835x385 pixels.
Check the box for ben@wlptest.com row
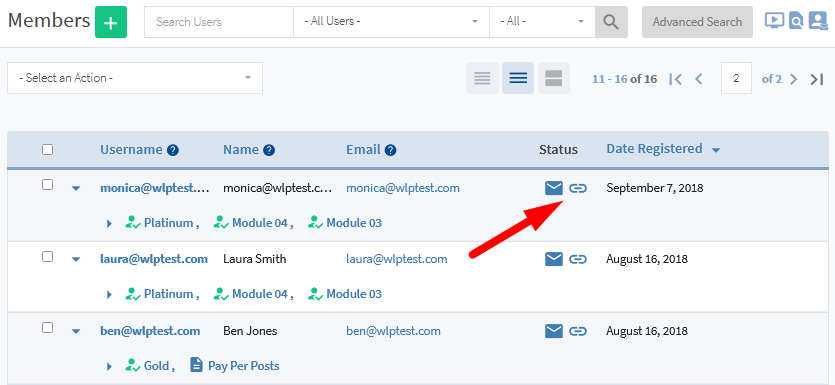tap(47, 327)
